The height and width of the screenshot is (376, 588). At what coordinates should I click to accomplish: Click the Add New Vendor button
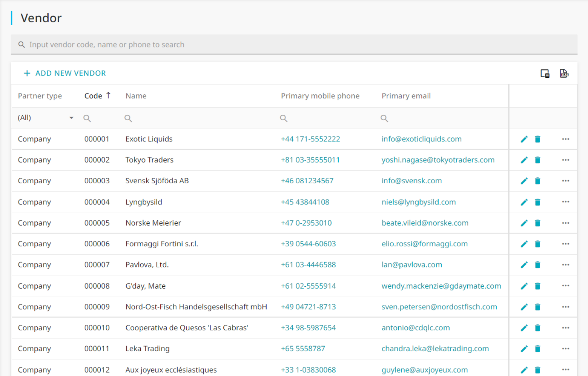click(65, 73)
